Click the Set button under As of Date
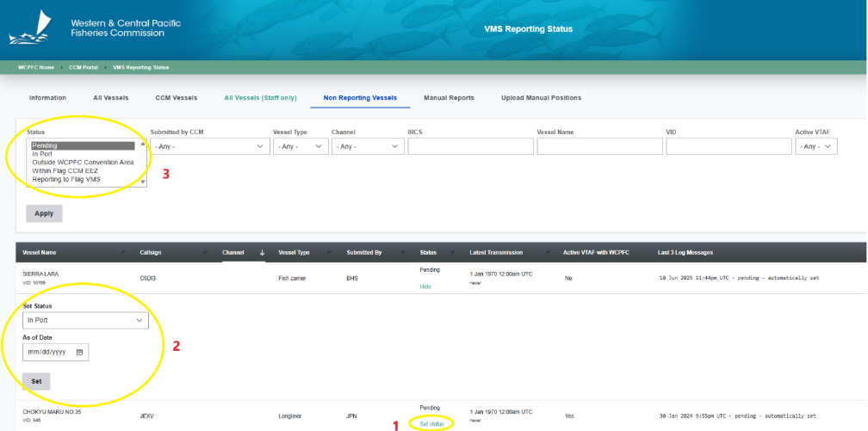The image size is (868, 431). click(x=36, y=381)
